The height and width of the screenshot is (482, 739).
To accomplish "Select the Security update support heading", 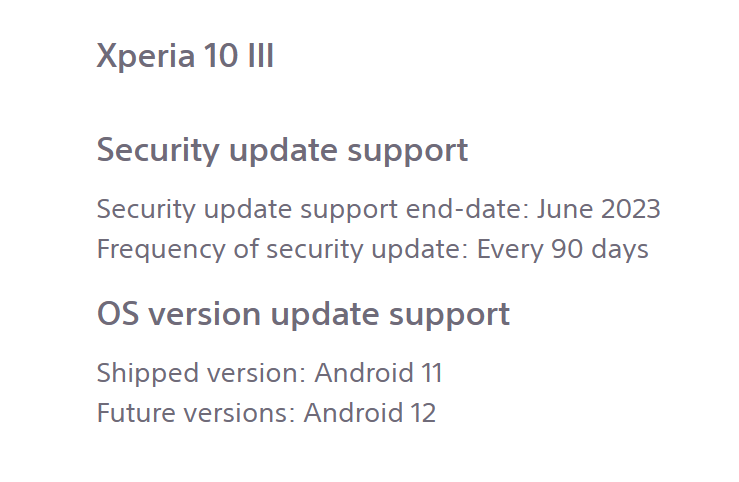I will tap(282, 150).
